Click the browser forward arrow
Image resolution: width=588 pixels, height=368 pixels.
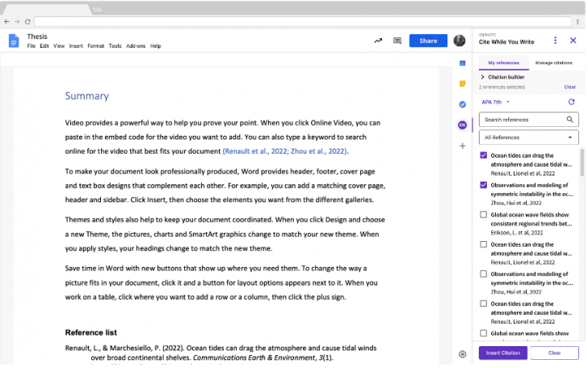point(17,22)
